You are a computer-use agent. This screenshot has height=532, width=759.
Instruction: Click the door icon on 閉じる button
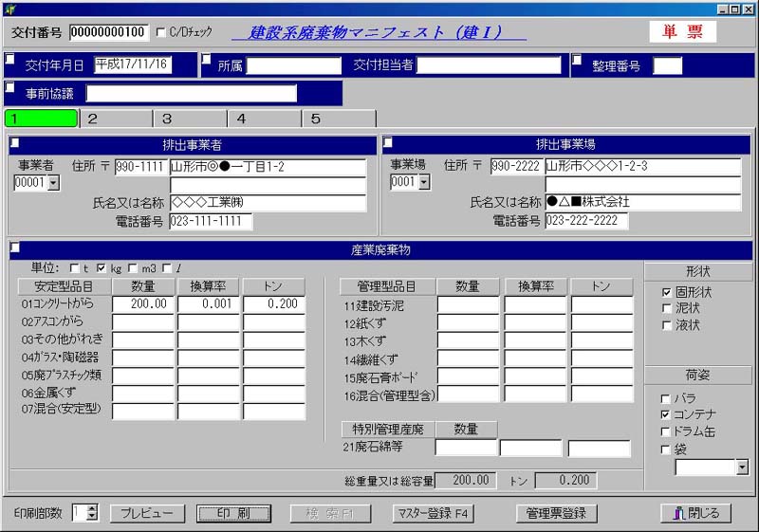[679, 513]
